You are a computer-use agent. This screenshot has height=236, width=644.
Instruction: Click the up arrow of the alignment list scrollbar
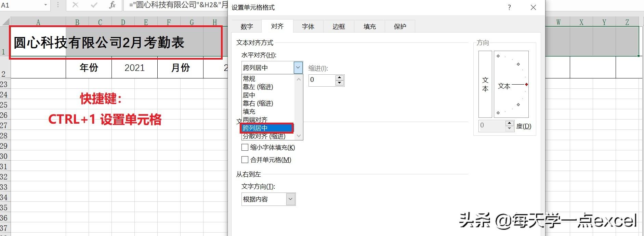point(299,79)
